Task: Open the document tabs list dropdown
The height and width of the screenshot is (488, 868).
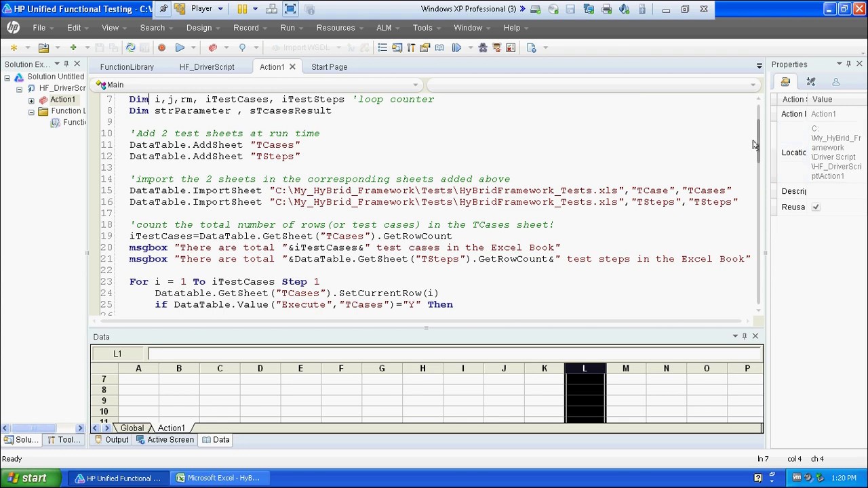Action: [759, 66]
